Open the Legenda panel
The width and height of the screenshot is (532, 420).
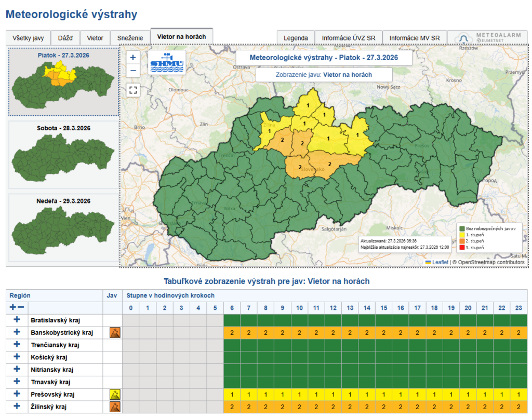click(x=296, y=37)
